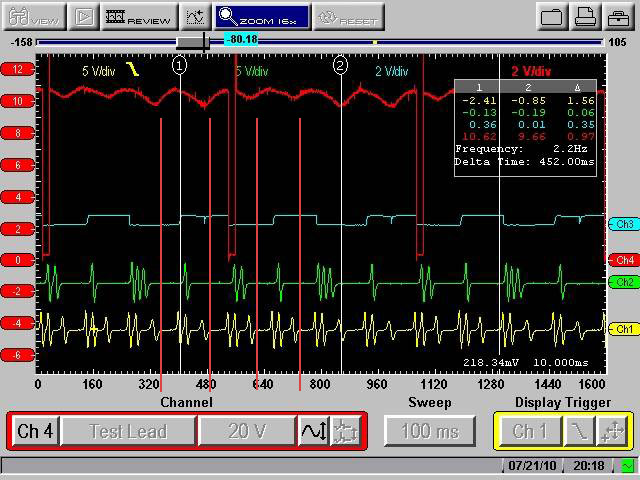
Task: Select the Ch3 trace label tab
Action: click(x=624, y=224)
